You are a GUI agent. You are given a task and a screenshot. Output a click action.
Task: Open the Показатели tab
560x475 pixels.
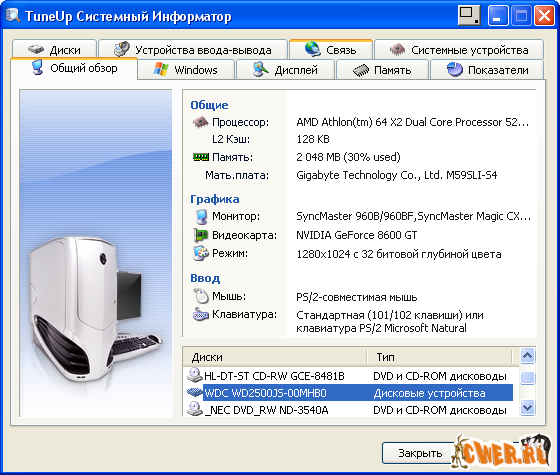tap(487, 70)
